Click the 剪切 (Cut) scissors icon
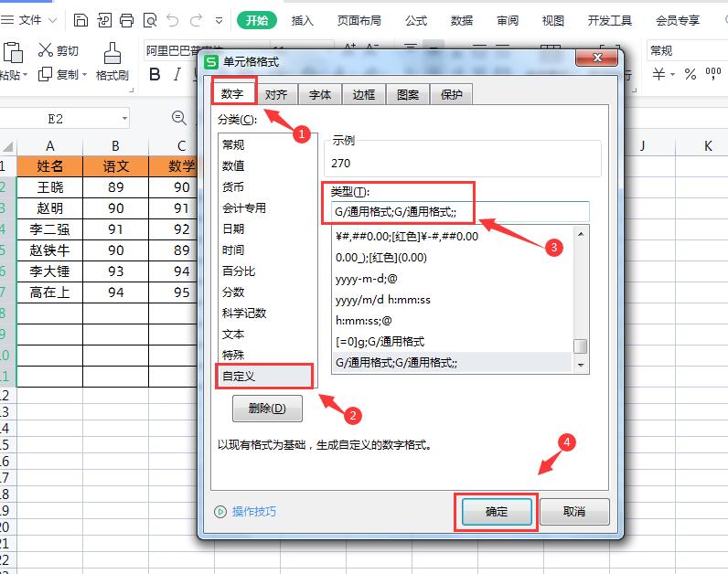 pyautogui.click(x=45, y=50)
